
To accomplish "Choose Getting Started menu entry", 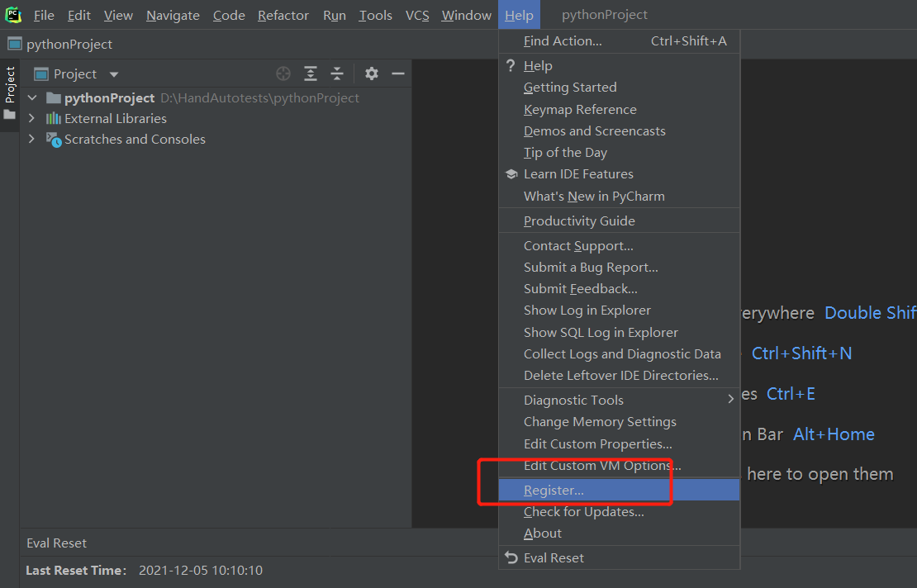I will [620, 87].
